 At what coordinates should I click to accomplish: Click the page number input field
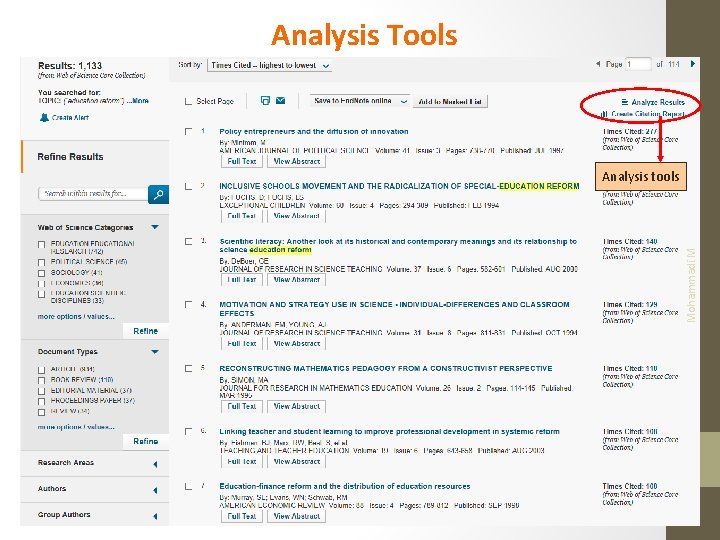point(639,64)
